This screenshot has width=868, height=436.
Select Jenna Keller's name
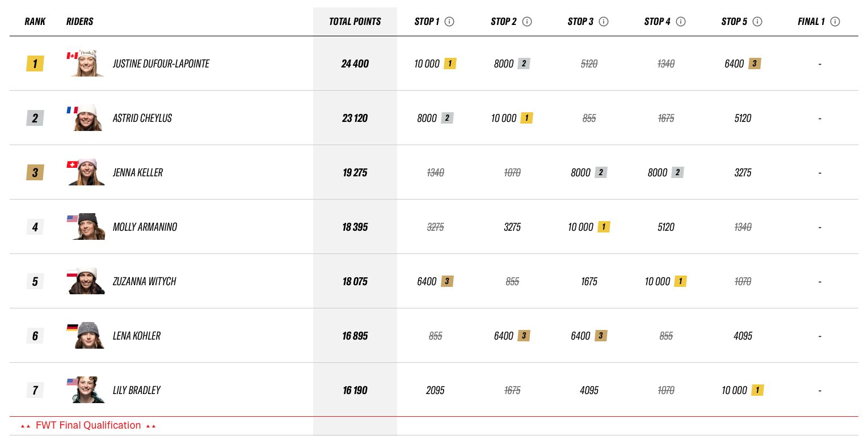(x=138, y=172)
